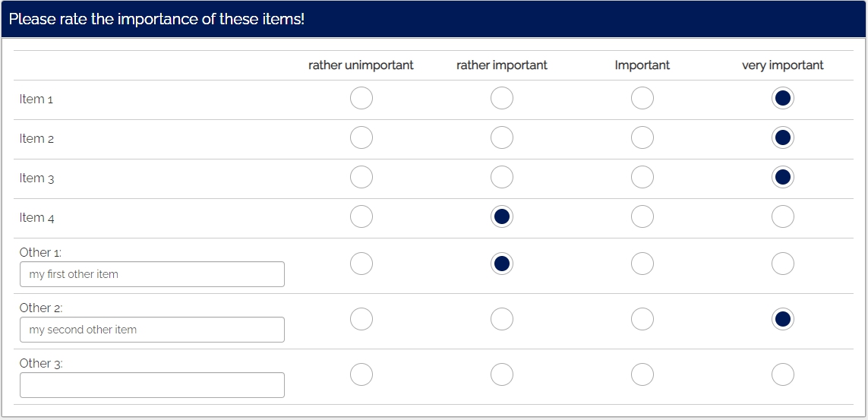Select very important radio for Item 2
868x420 pixels.
pos(783,138)
